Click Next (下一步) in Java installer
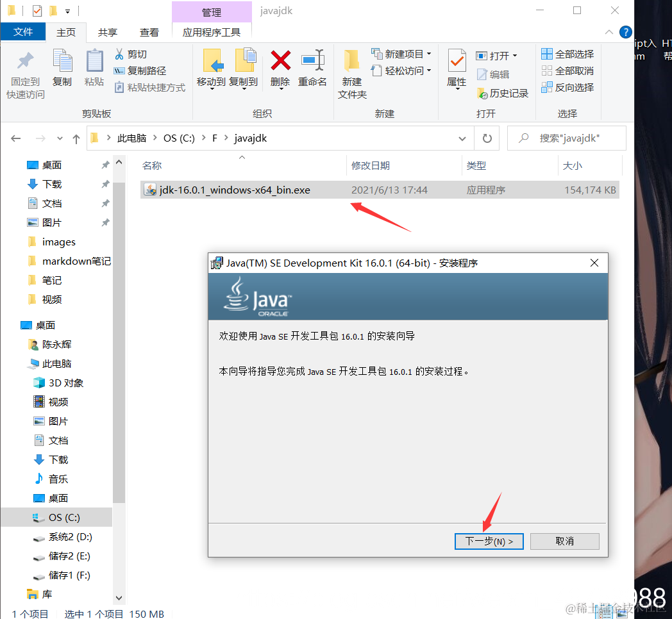 (489, 541)
